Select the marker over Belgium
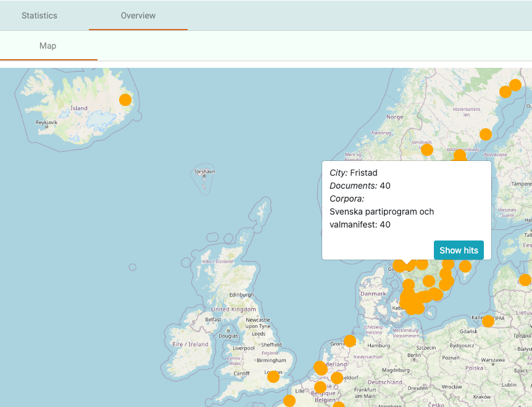This screenshot has height=407, width=532. (320, 387)
